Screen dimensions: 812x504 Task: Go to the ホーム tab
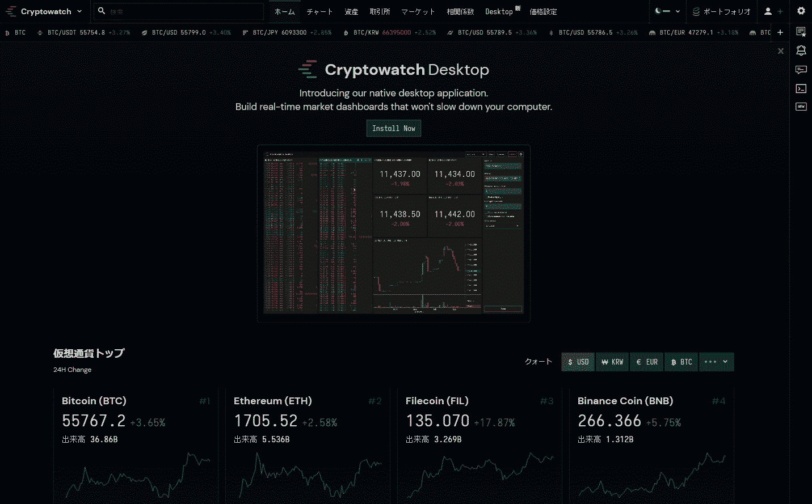click(x=285, y=11)
